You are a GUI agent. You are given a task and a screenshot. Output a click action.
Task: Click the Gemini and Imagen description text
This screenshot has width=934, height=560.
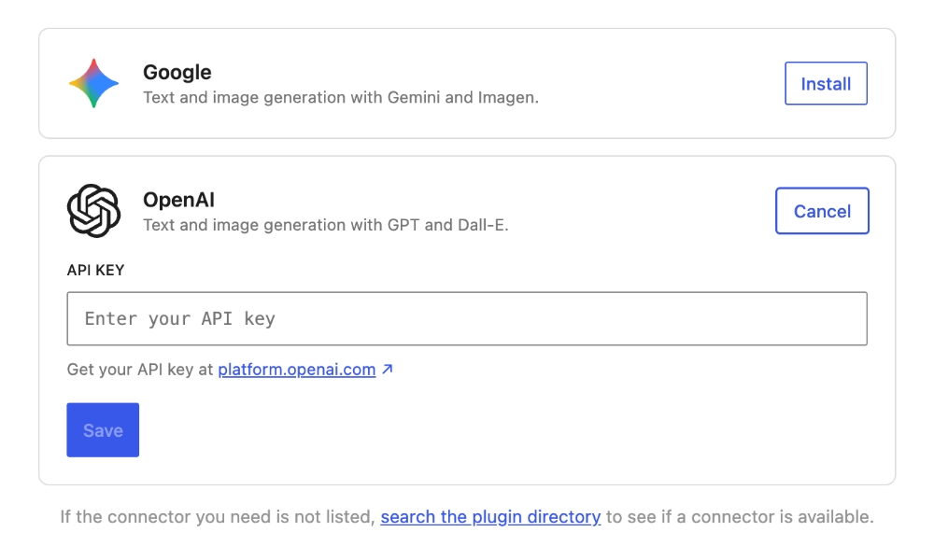click(340, 97)
